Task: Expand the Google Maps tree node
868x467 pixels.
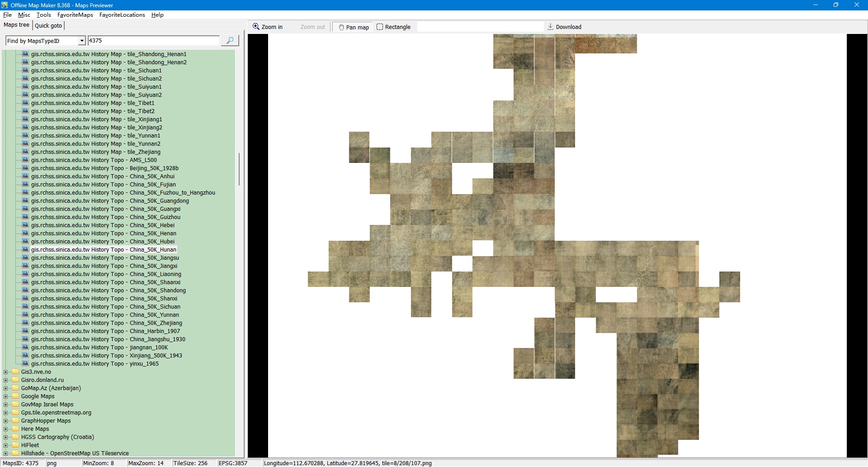Action: (x=6, y=397)
